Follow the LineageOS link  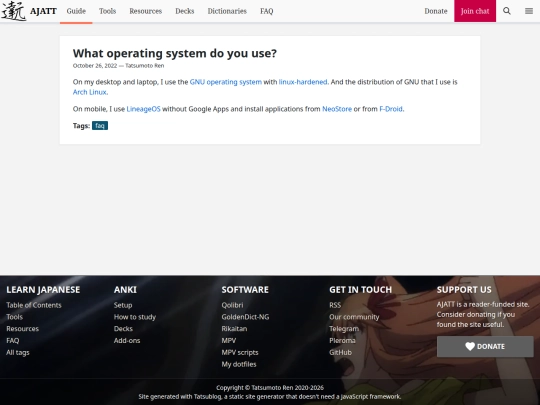(143, 109)
